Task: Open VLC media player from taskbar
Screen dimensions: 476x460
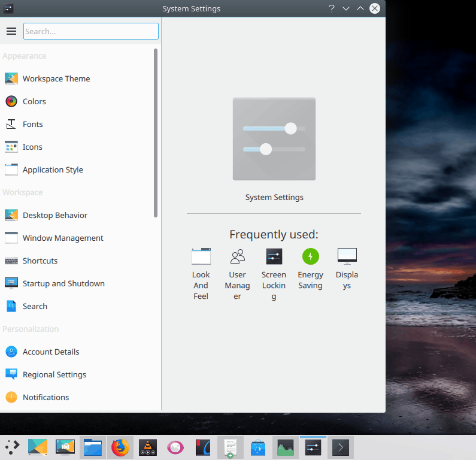Action: 148,447
